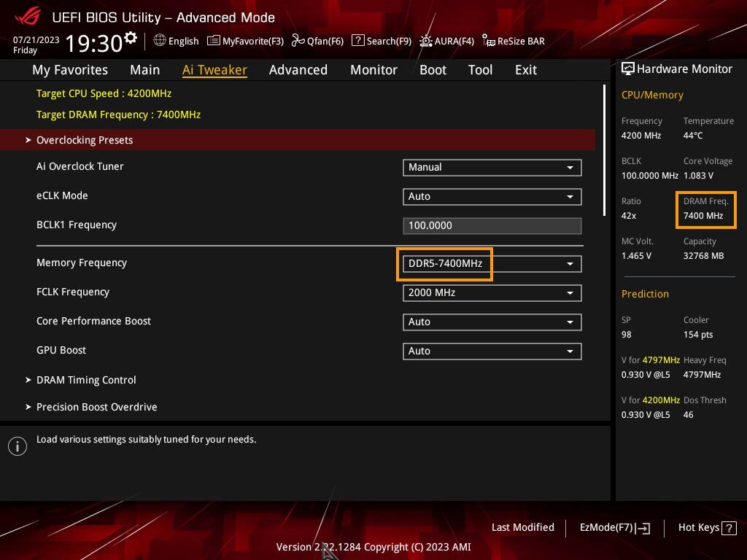Click the 44°C temperature value
The image size is (747, 560).
point(693,136)
